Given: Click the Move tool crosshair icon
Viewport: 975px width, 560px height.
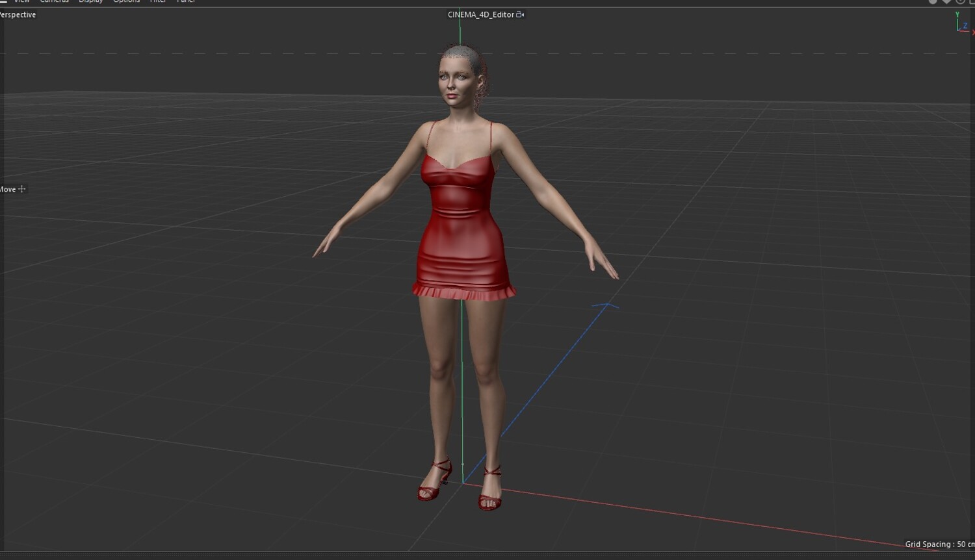Looking at the screenshot, I should point(22,189).
